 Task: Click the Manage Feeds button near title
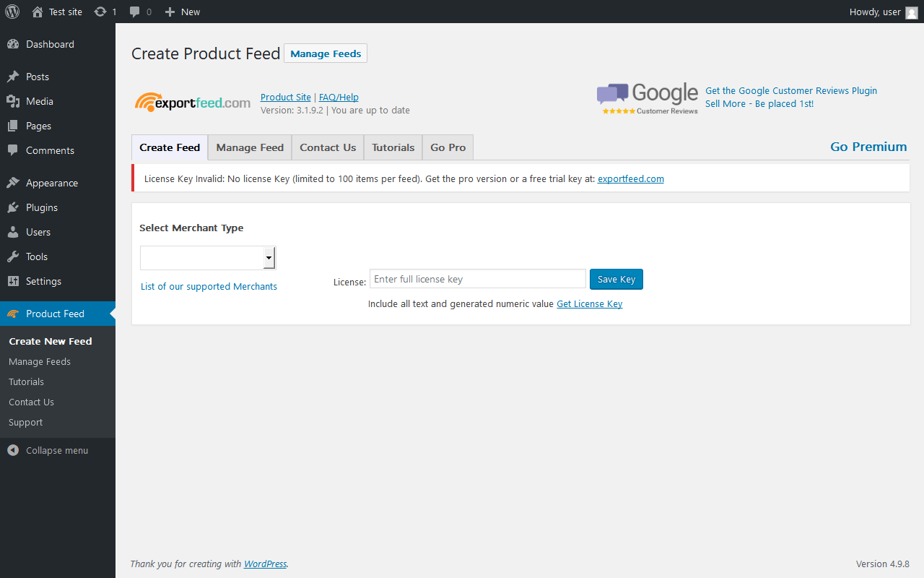[x=326, y=53]
